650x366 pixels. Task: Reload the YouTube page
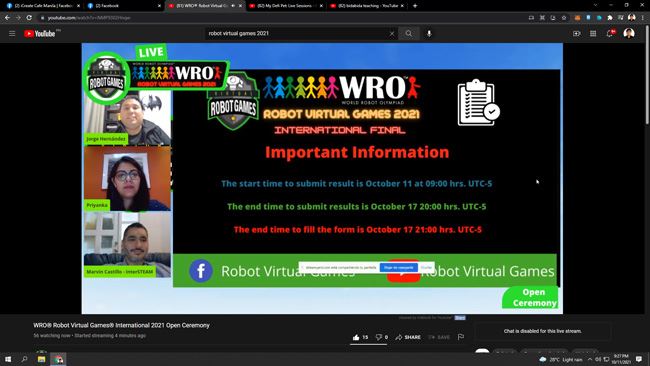(x=29, y=18)
